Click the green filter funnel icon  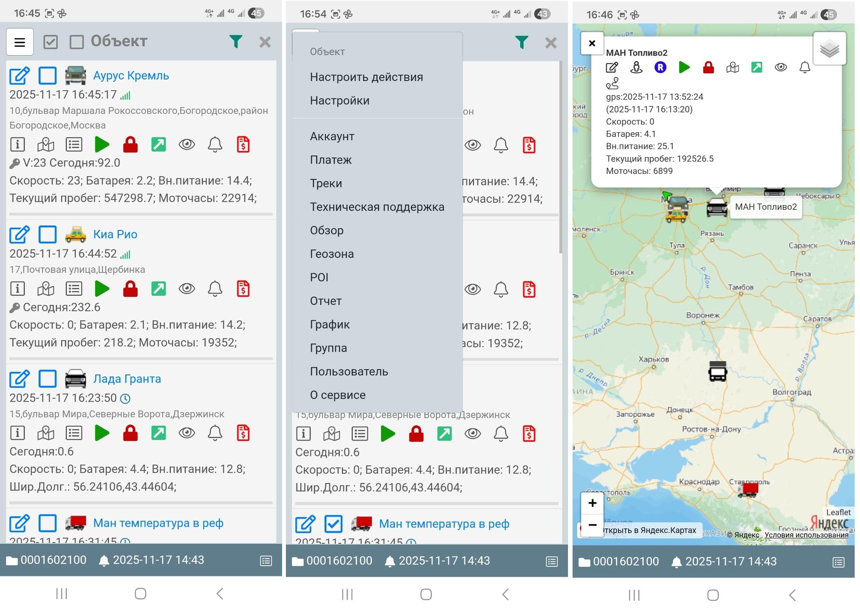click(235, 41)
